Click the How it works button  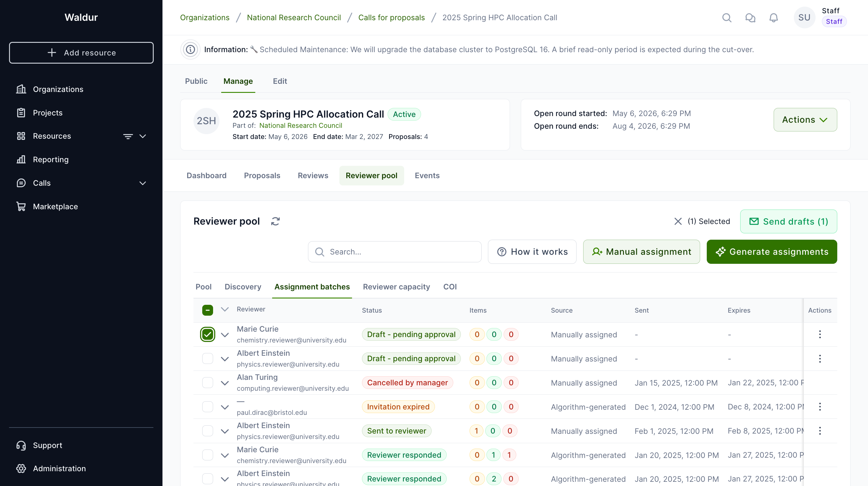[x=532, y=252]
